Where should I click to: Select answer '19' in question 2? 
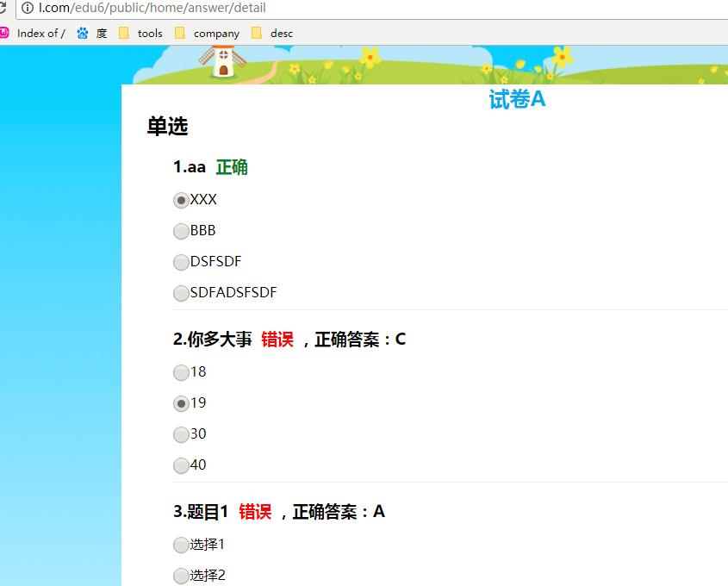click(x=181, y=403)
